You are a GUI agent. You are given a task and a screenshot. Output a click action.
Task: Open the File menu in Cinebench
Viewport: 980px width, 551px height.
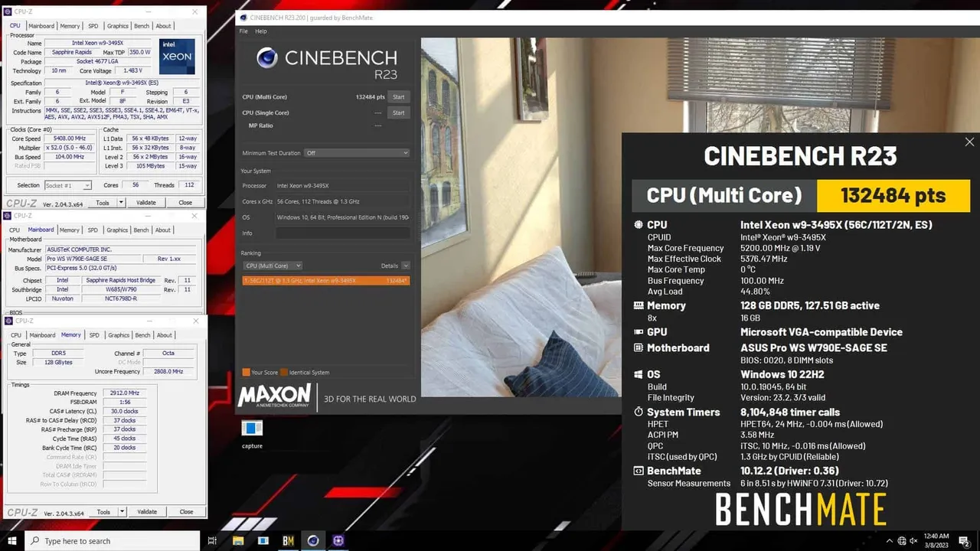pos(243,31)
